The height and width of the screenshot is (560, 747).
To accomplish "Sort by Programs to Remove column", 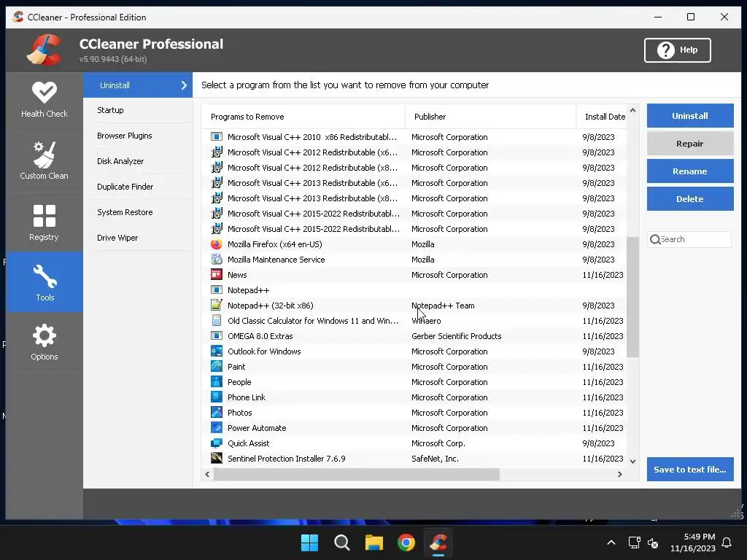I will click(x=303, y=117).
